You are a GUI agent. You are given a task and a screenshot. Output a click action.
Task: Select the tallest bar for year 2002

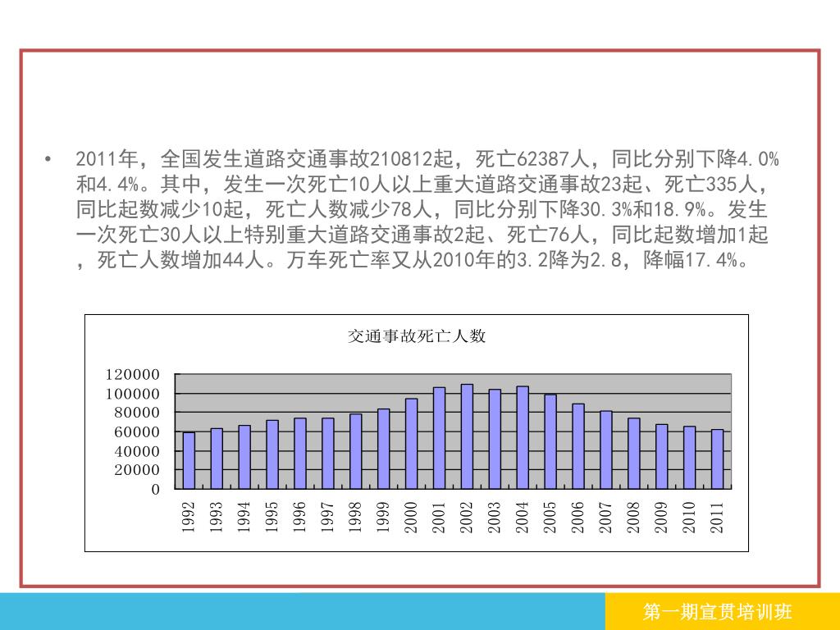tap(467, 436)
